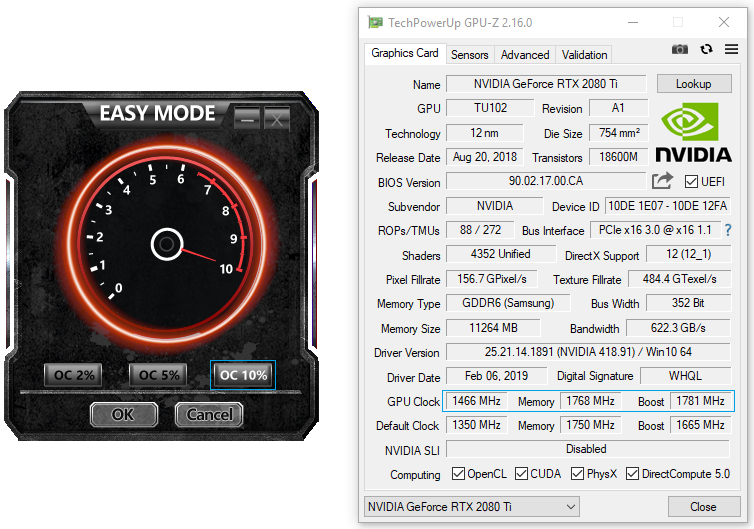Click the ROPs/TMUs 88 / 272 value

point(480,230)
